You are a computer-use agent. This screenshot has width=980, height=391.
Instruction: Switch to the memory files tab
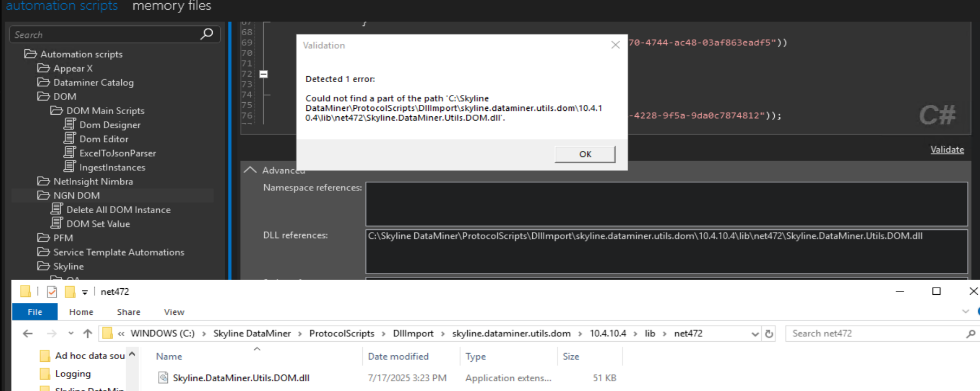point(172,6)
